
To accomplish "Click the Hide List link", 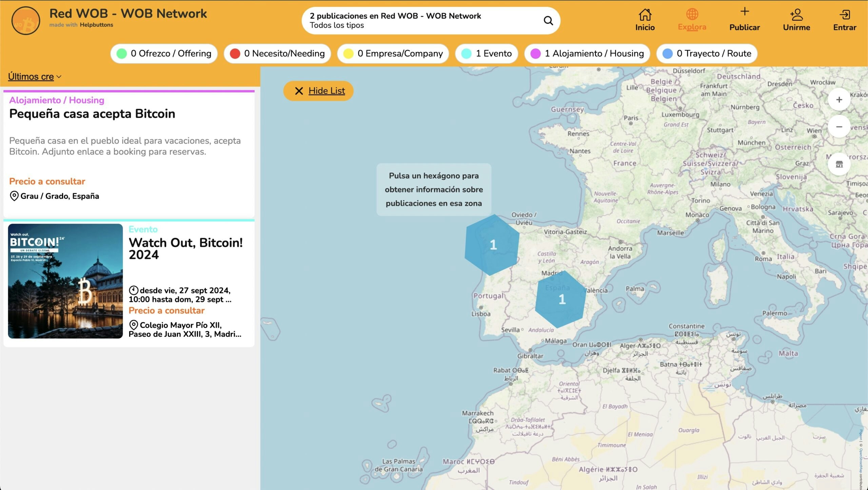I will coord(327,91).
